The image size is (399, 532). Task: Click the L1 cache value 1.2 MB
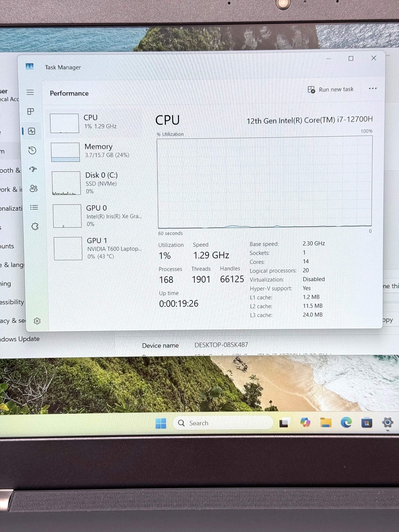(x=311, y=297)
